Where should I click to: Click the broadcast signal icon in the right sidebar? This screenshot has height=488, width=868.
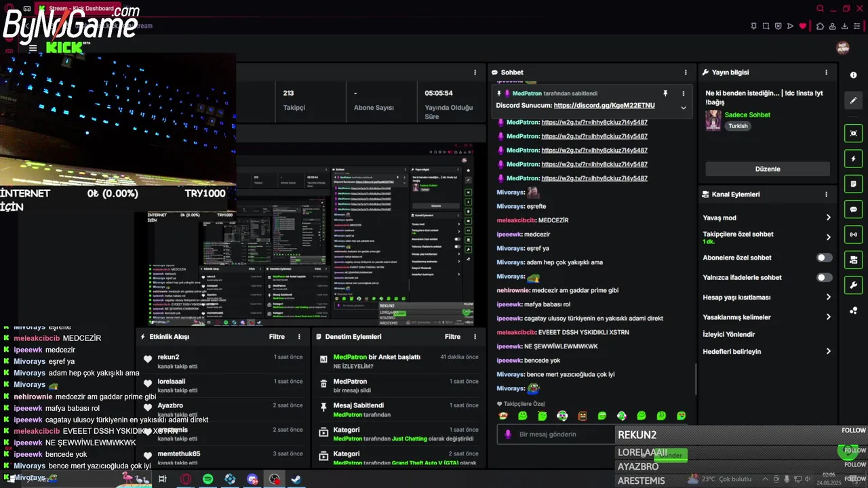(854, 235)
